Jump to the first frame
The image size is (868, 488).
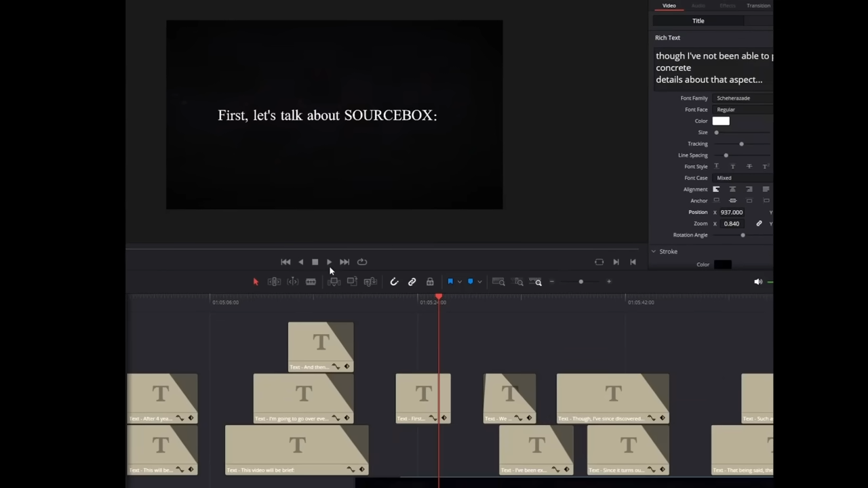285,262
